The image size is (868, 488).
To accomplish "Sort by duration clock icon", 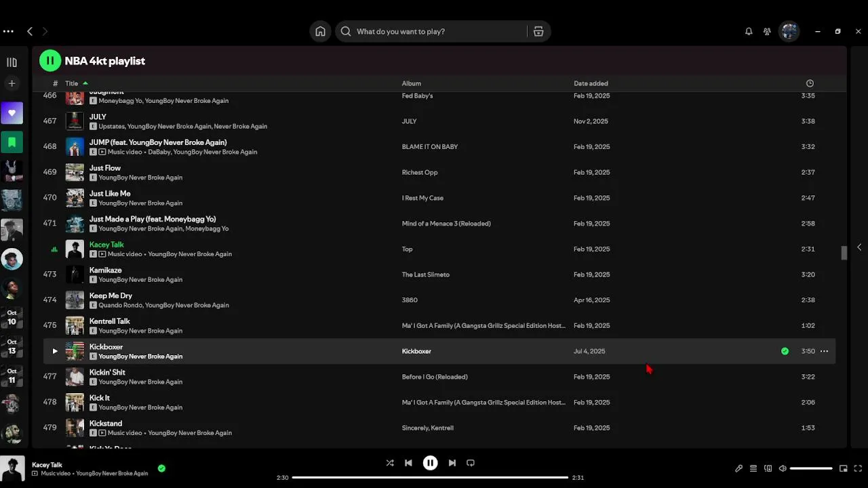I will click(x=810, y=83).
